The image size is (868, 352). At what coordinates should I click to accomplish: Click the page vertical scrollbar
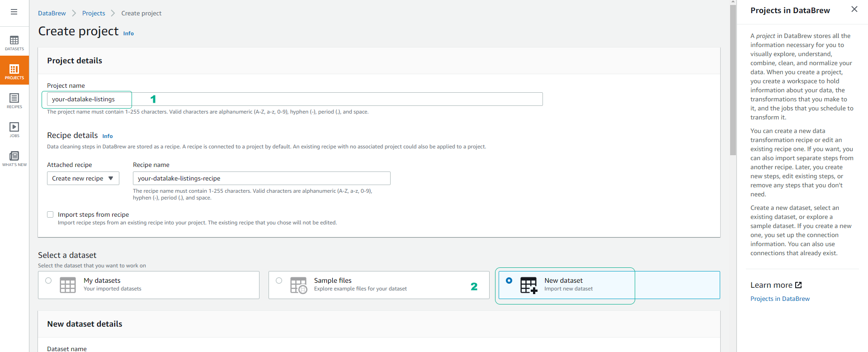coord(733,80)
